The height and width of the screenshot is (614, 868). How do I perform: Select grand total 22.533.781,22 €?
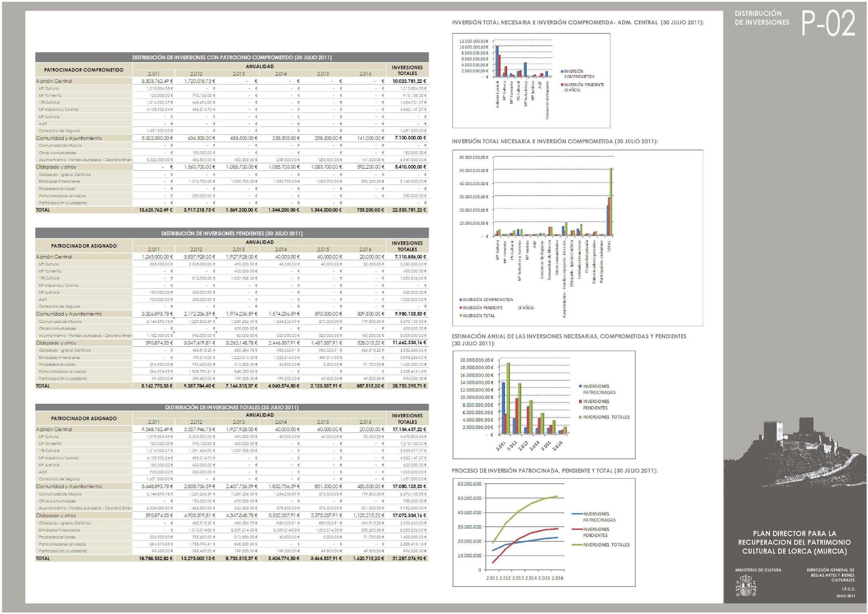(x=409, y=210)
